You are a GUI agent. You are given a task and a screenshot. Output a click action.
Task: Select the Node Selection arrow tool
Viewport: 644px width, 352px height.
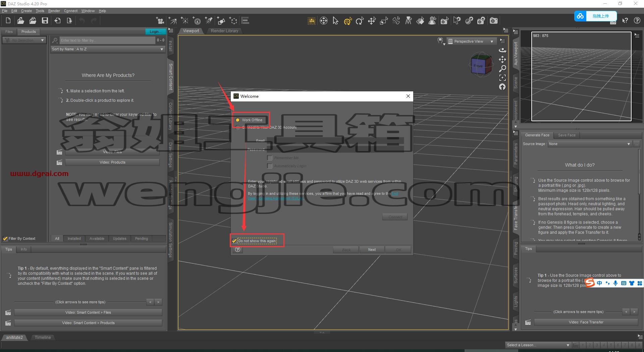(335, 21)
